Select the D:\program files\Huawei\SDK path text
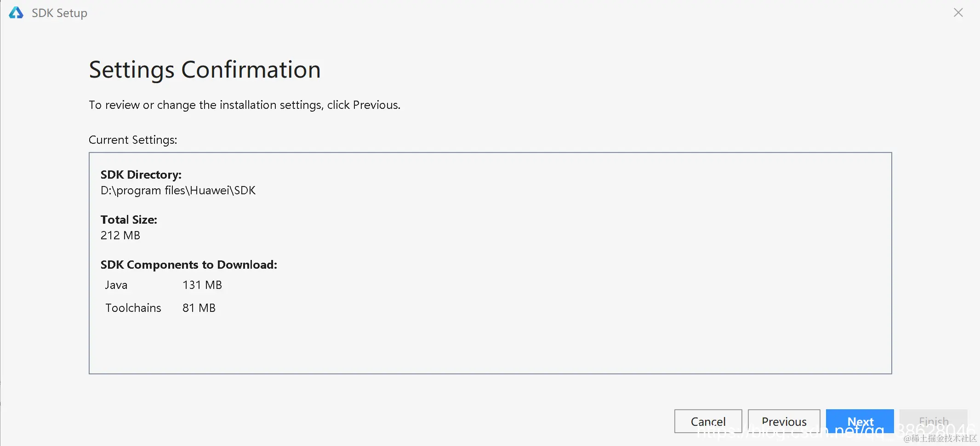 [178, 191]
